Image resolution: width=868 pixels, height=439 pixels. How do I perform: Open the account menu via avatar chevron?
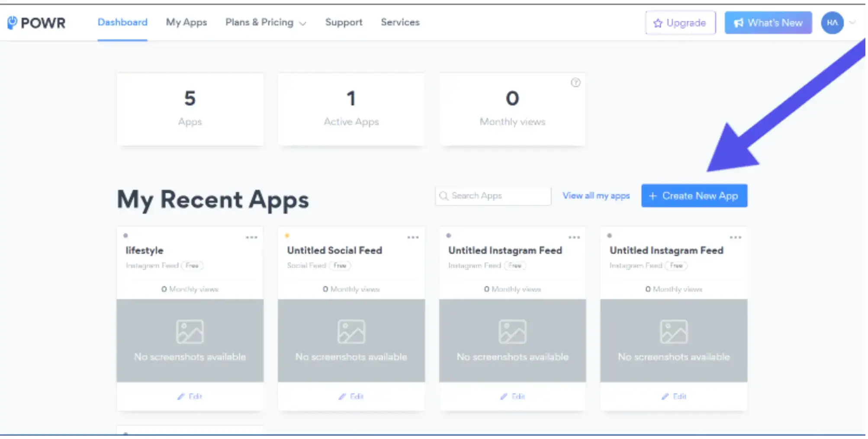852,23
